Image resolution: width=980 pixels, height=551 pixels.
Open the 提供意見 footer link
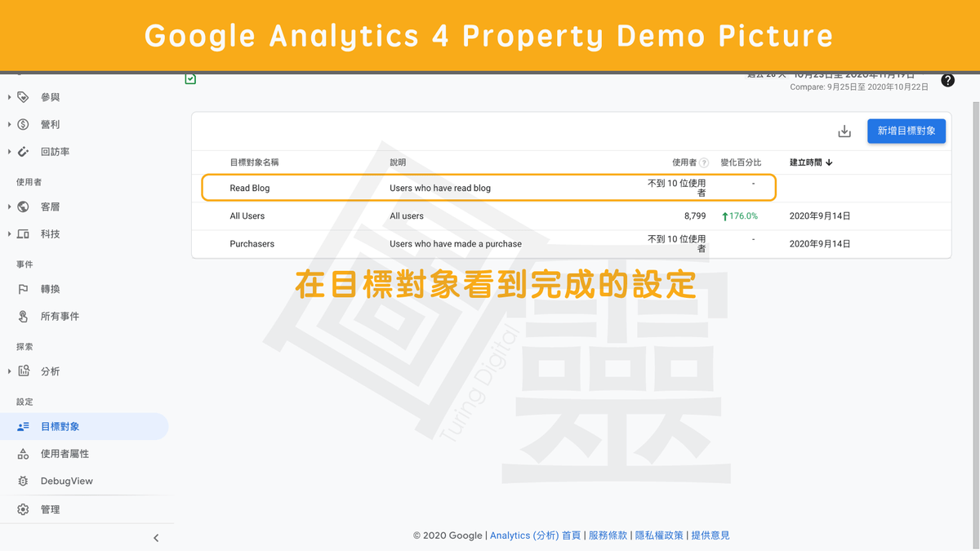coord(710,535)
